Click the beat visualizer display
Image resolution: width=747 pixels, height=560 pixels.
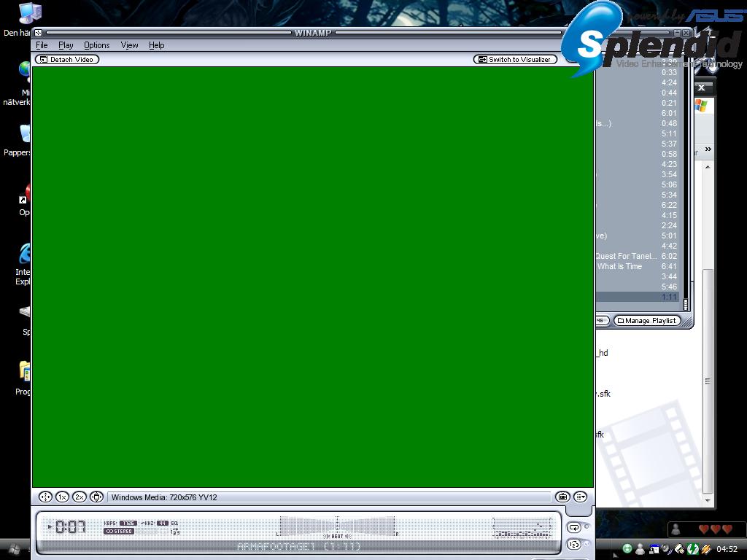tap(337, 528)
